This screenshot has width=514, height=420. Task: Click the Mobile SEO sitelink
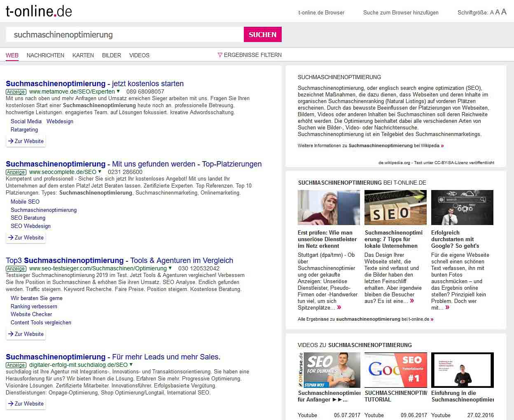[25, 202]
